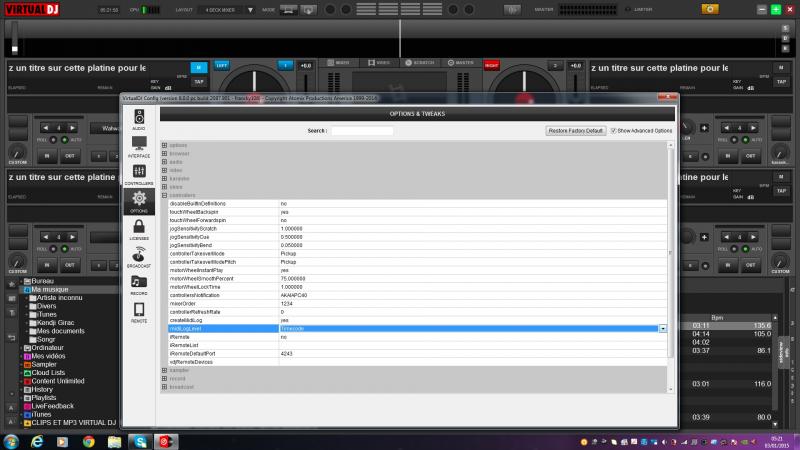Expand the sampler category
Viewport: 800px width, 450px height.
tap(164, 370)
